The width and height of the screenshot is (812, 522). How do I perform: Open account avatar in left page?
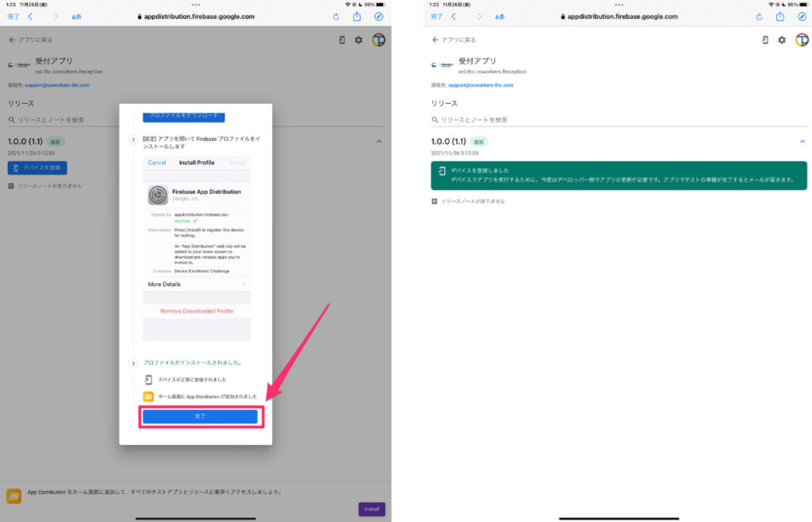pyautogui.click(x=378, y=40)
